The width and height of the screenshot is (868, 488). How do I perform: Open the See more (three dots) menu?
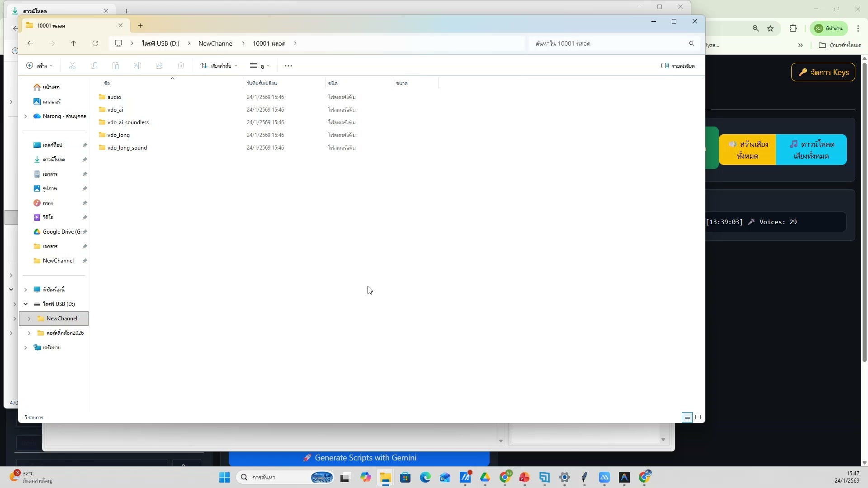288,66
